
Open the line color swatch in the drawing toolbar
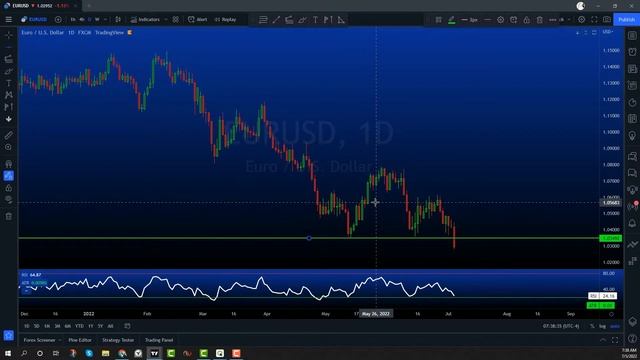(x=452, y=19)
